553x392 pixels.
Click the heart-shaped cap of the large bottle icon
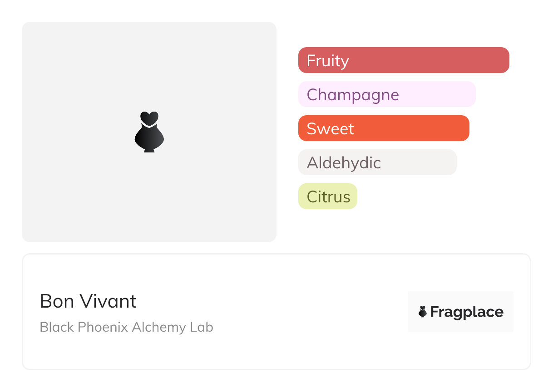point(149,118)
